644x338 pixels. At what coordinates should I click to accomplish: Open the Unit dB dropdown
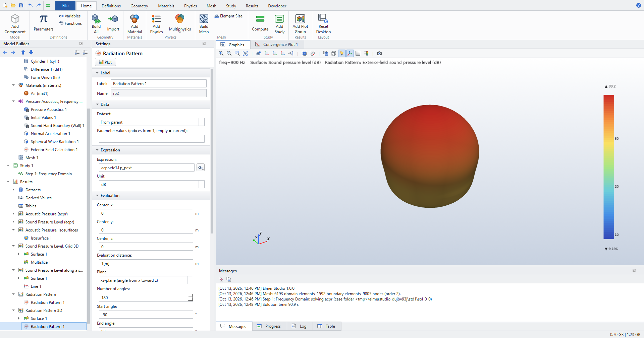(202, 185)
